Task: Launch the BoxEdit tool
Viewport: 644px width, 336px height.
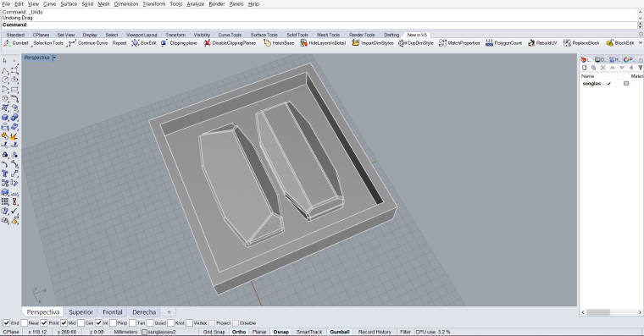Action: click(x=144, y=43)
